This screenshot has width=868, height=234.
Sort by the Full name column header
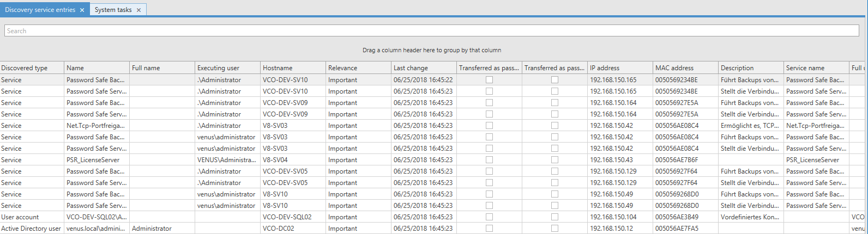162,68
